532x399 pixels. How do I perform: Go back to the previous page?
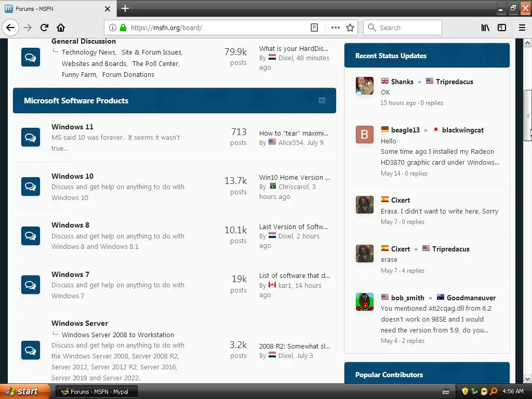pyautogui.click(x=10, y=28)
